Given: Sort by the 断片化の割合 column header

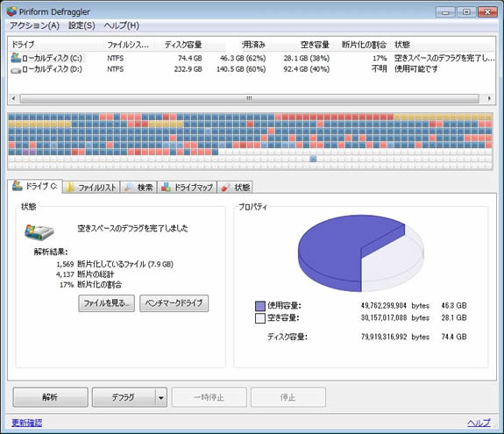Looking at the screenshot, I should coord(364,45).
